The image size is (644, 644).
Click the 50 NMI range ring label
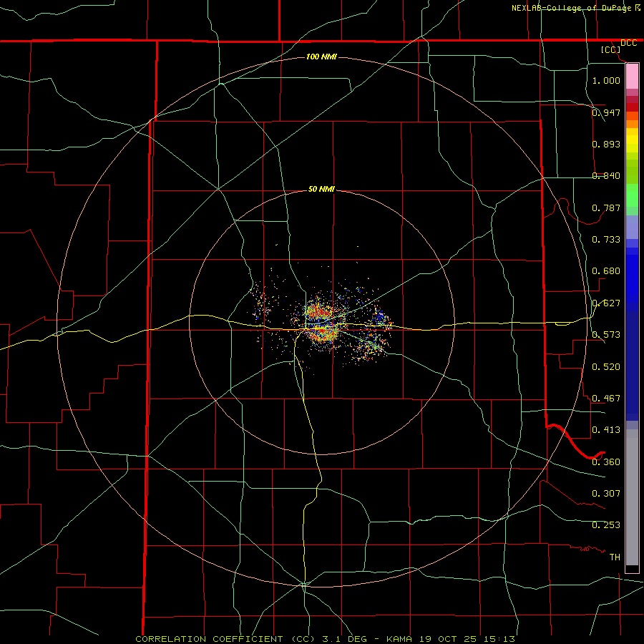click(321, 189)
